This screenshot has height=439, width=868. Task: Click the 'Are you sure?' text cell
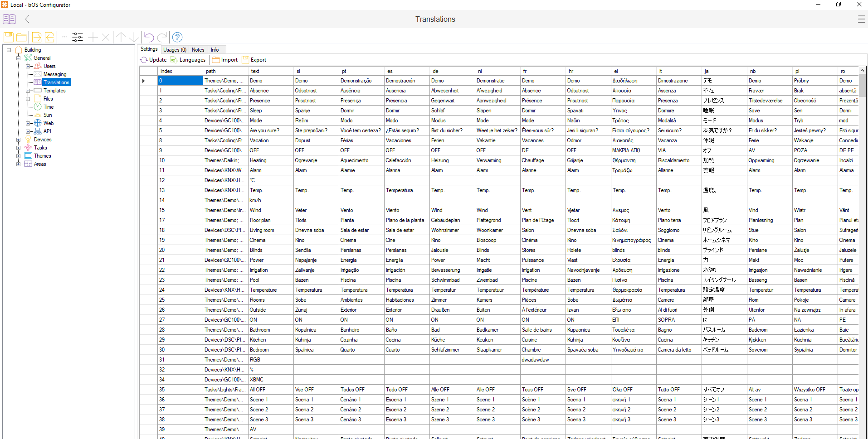(271, 130)
